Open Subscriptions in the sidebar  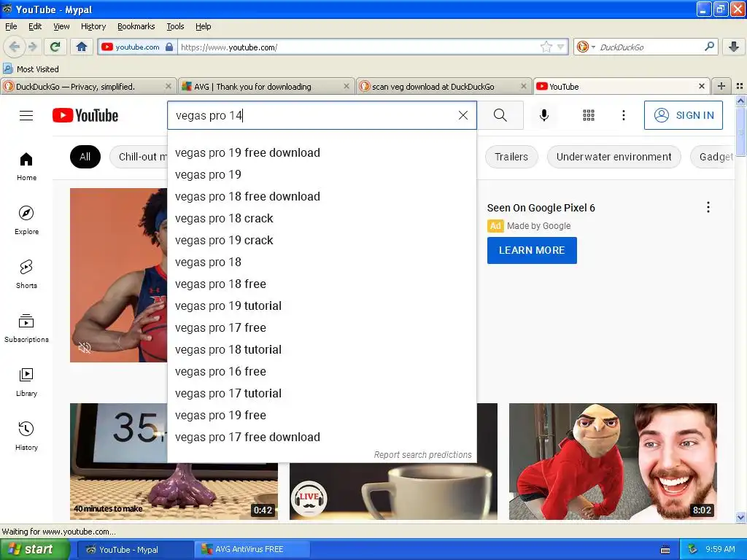point(27,329)
